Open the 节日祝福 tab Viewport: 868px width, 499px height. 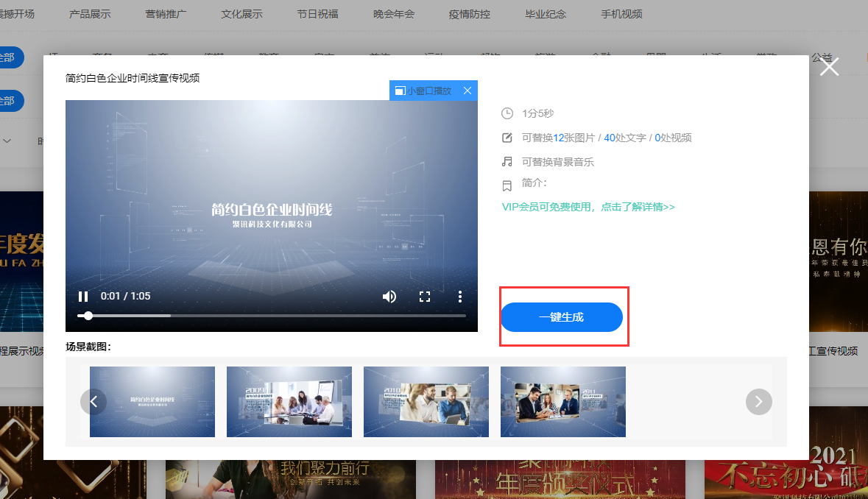point(318,14)
